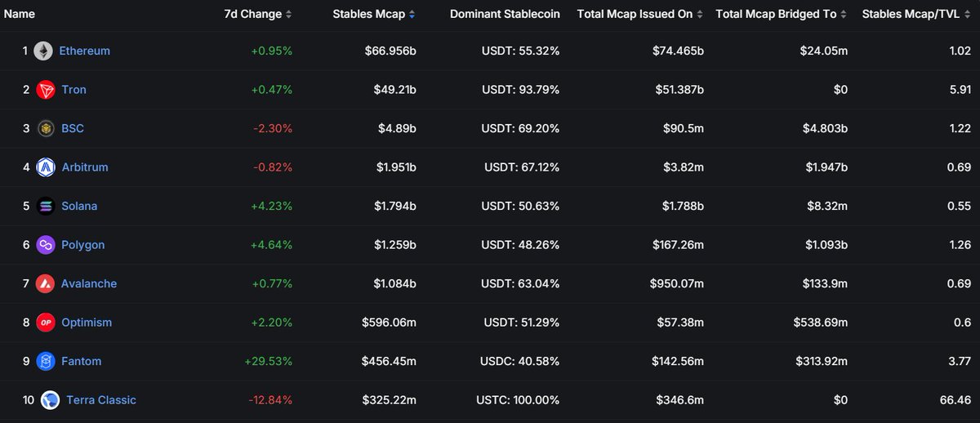The height and width of the screenshot is (423, 980).
Task: Click the Terra Classic logo icon
Action: click(x=50, y=400)
